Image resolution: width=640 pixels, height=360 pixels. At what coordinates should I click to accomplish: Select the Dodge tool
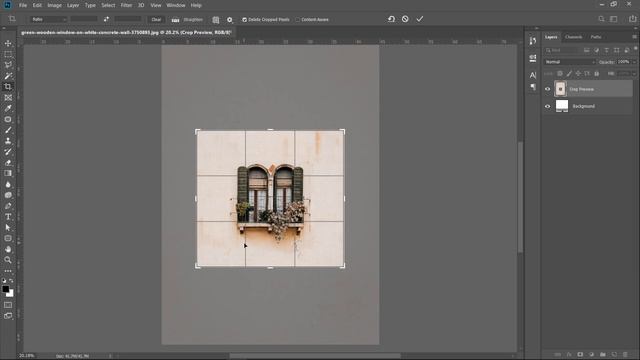click(8, 195)
